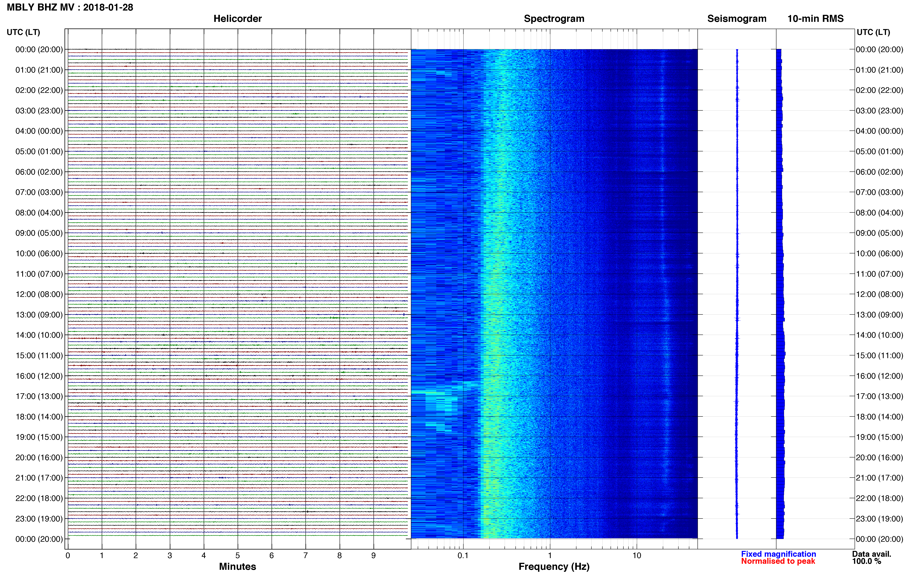
Task: Click the '10-min RMS' panel heading
Action: click(x=816, y=19)
